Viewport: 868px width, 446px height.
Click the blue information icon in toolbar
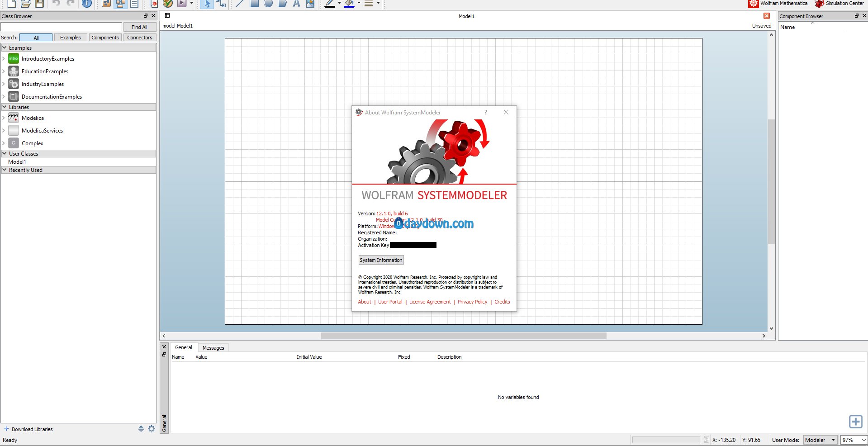coord(87,4)
